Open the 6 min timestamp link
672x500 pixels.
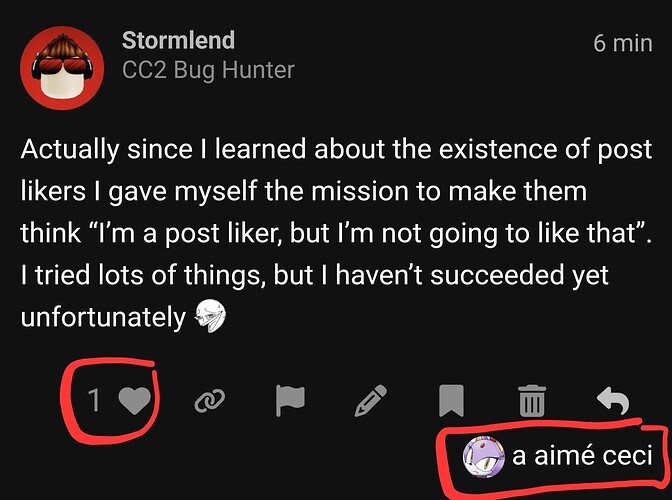tap(622, 42)
